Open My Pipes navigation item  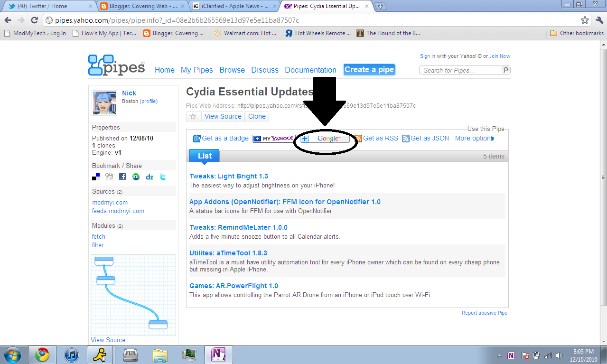point(197,70)
